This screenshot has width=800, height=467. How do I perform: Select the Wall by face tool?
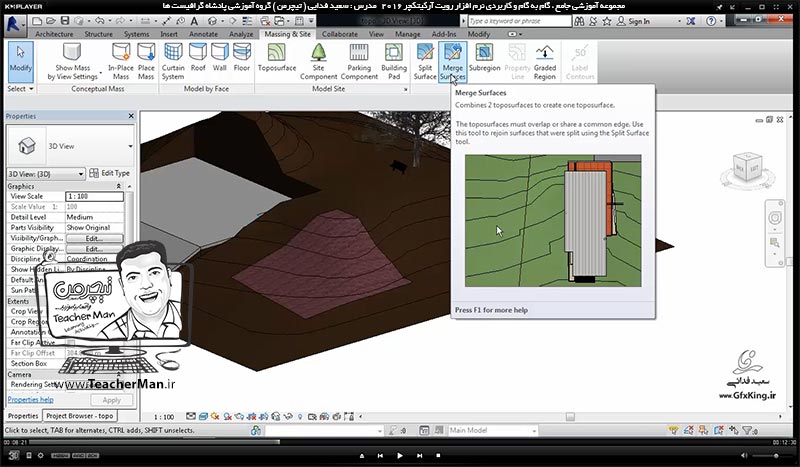click(x=219, y=57)
